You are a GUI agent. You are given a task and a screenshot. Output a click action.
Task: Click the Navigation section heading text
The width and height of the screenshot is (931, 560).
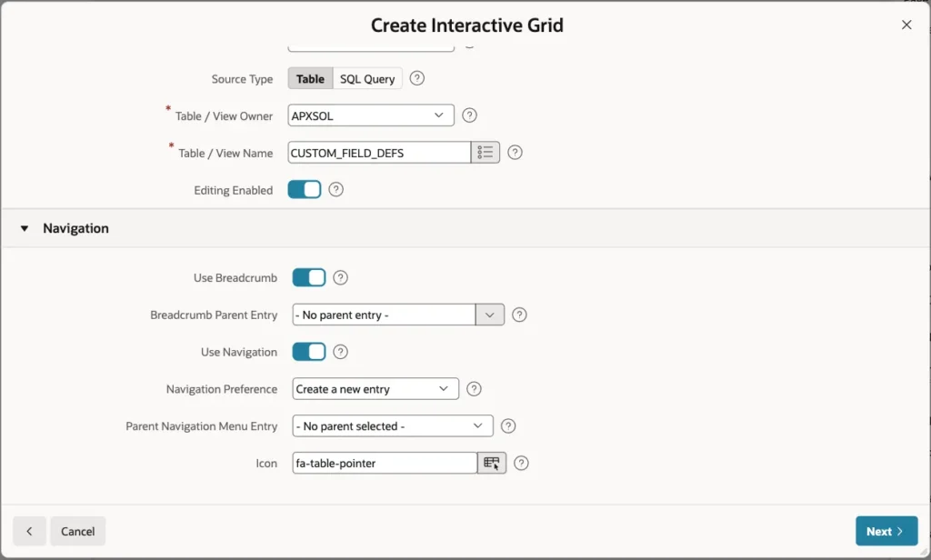[75, 228]
